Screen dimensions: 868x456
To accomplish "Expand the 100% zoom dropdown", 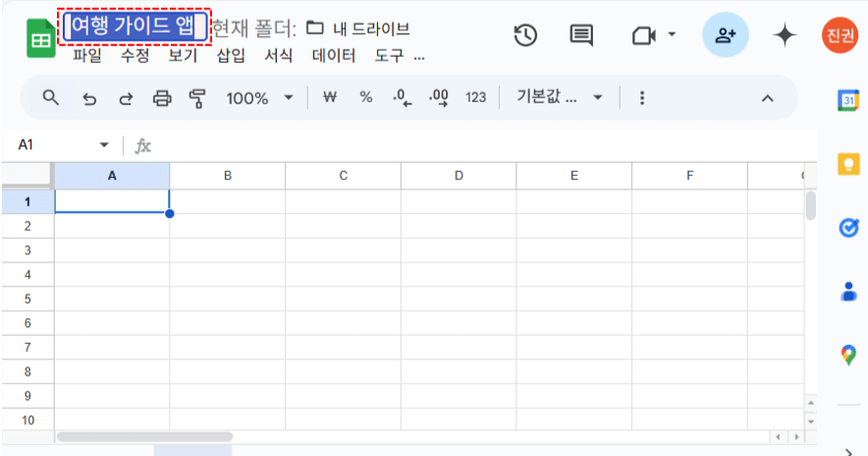I will 259,98.
